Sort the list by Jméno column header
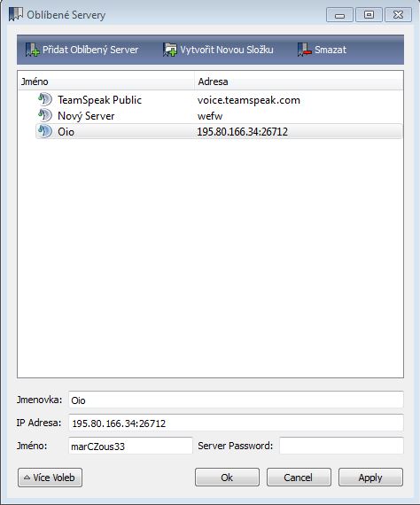 coord(106,82)
